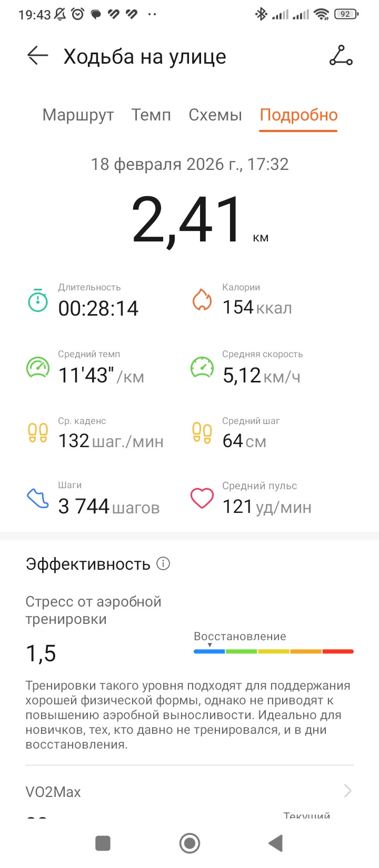Open the VO2Max row
The height and width of the screenshot is (868, 379).
pos(189,791)
